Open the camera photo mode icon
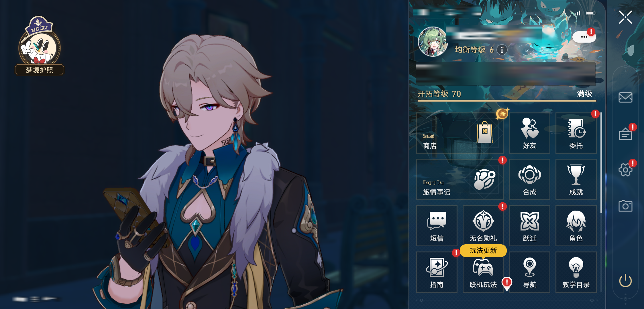644x309 pixels. tap(625, 206)
